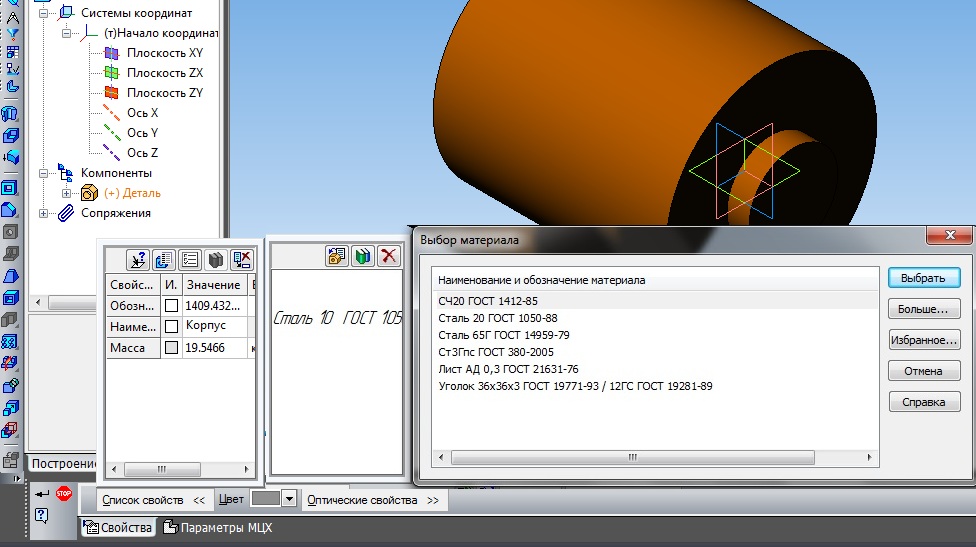This screenshot has height=547, width=976.
Task: Click the checklist icon in properties toolbar
Action: (190, 259)
